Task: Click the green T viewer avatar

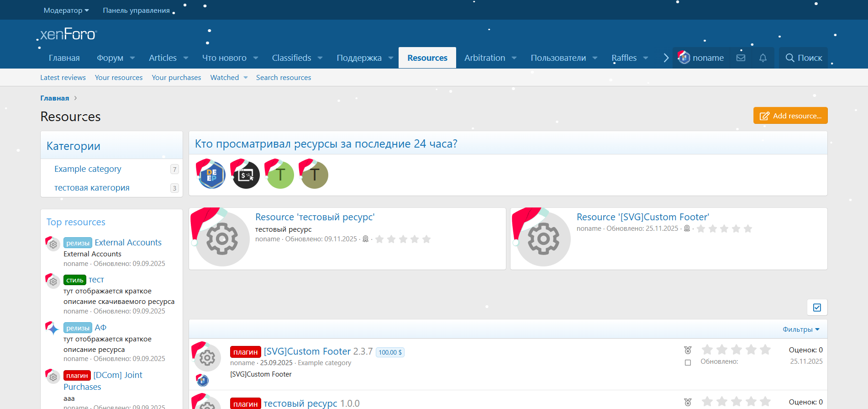Action: pos(280,175)
